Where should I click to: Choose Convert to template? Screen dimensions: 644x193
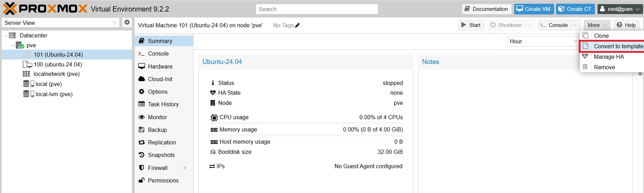612,46
